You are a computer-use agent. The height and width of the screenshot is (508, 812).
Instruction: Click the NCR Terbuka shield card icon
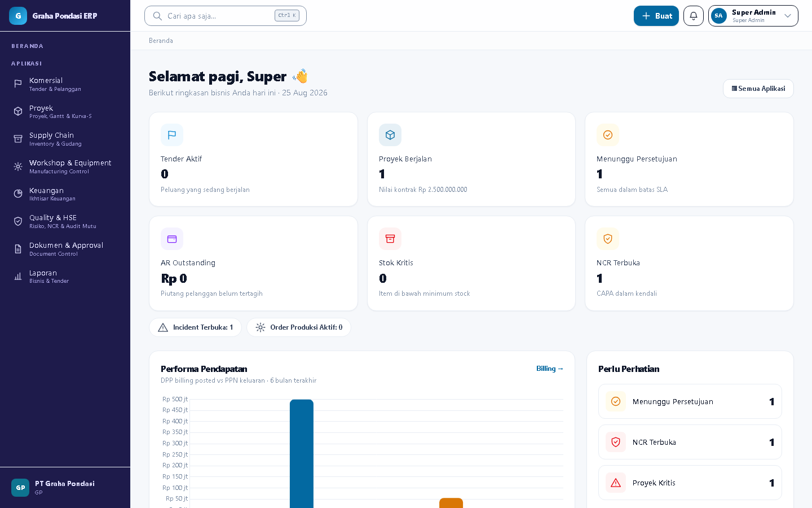[x=608, y=239]
